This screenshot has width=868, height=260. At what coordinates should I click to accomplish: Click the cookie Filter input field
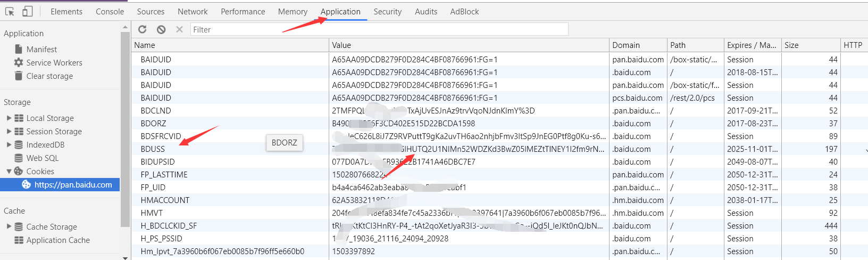pyautogui.click(x=379, y=29)
